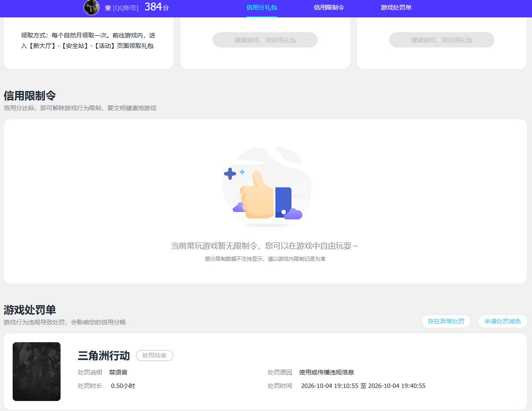Click 领取方式 instructions text

[88, 40]
